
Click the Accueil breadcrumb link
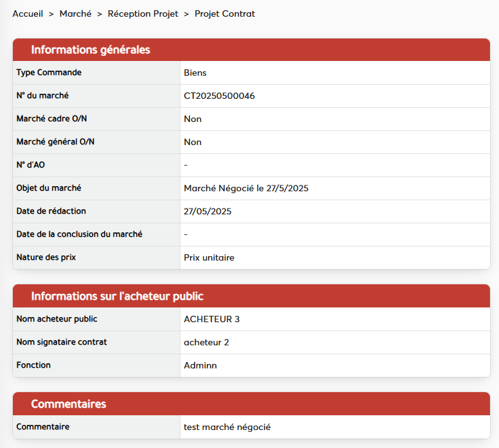(x=28, y=13)
